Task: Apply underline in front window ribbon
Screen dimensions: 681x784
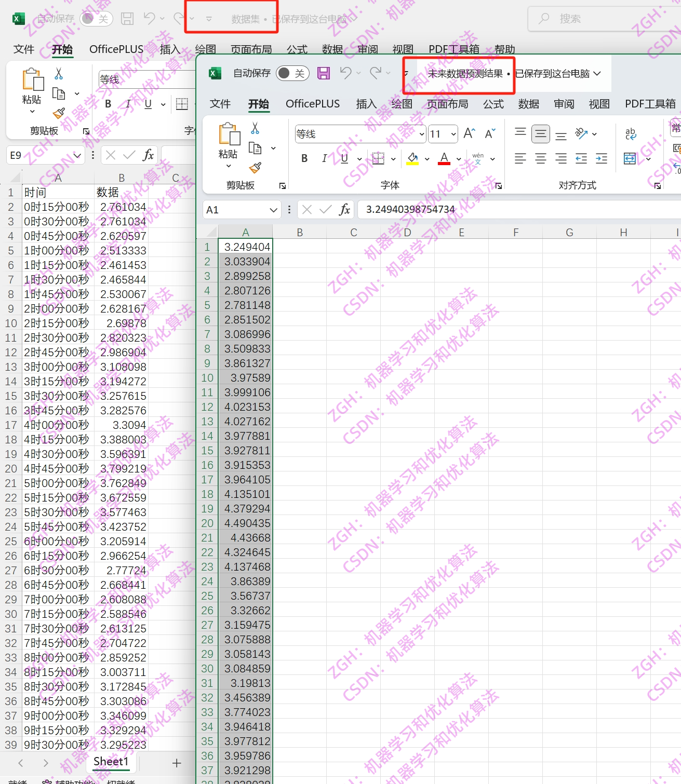Action: (x=344, y=158)
